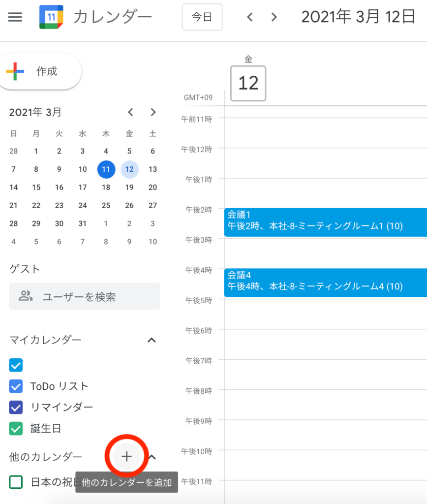
Task: Click the 2021年 3月 mini calendar title
Action: 35,112
